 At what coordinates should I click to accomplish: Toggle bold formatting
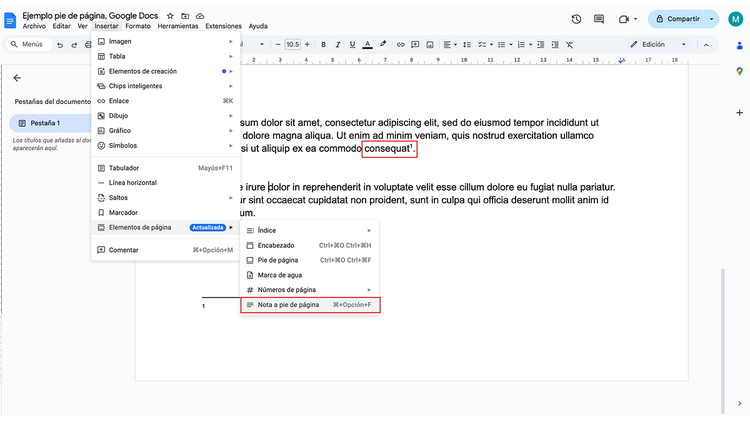(x=323, y=44)
